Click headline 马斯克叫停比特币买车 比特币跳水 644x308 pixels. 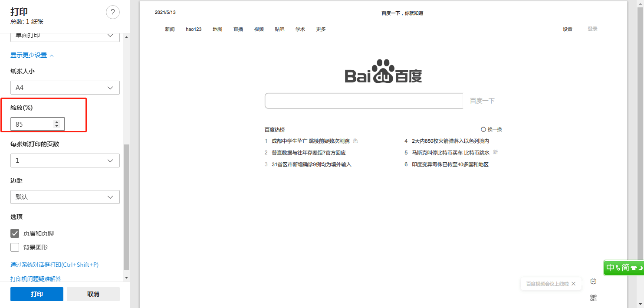pos(450,153)
